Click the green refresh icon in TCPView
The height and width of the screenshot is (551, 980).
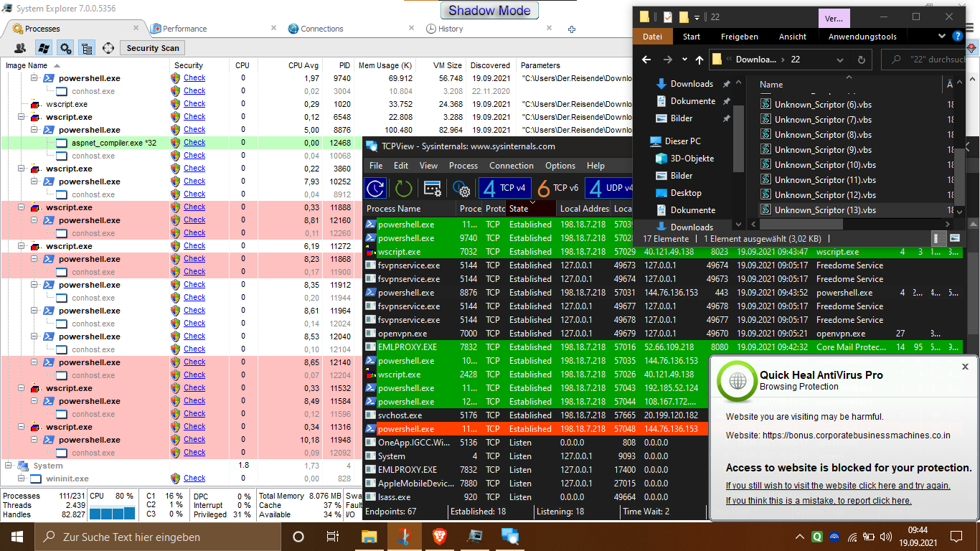point(403,188)
